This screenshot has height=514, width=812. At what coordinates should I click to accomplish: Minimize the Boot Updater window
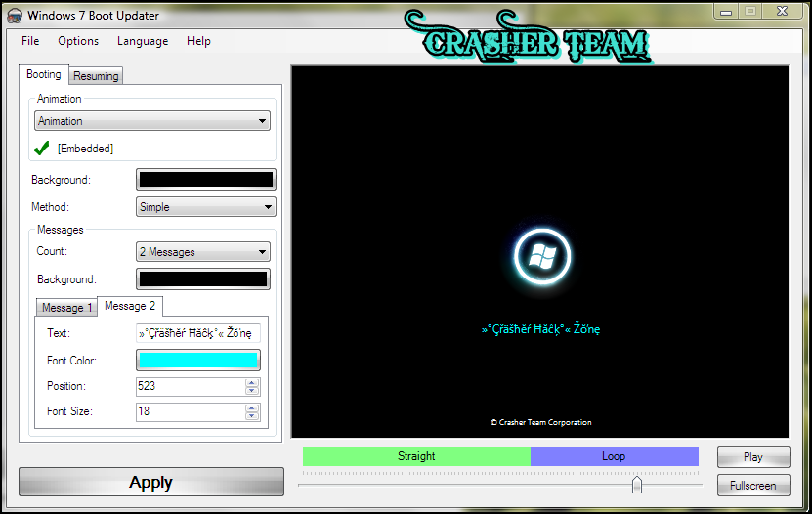(726, 12)
